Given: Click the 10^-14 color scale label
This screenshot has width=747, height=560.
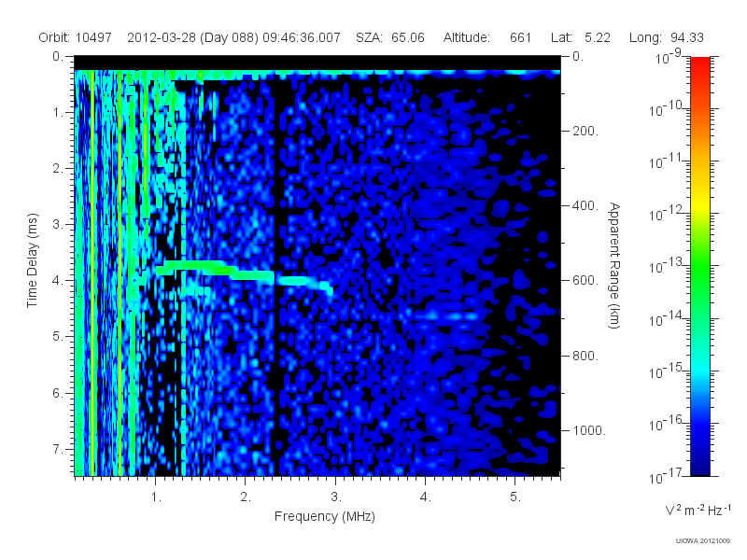Looking at the screenshot, I should click(667, 318).
